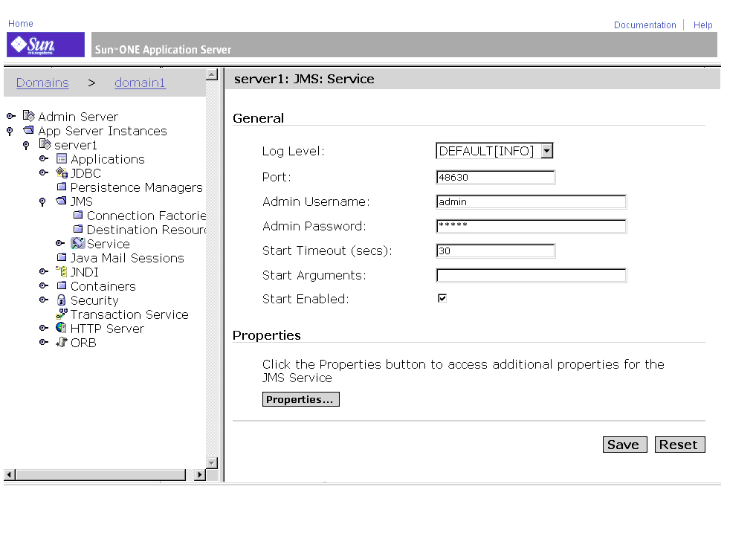
Task: Expand the Service node under JMS
Action: [x=59, y=243]
